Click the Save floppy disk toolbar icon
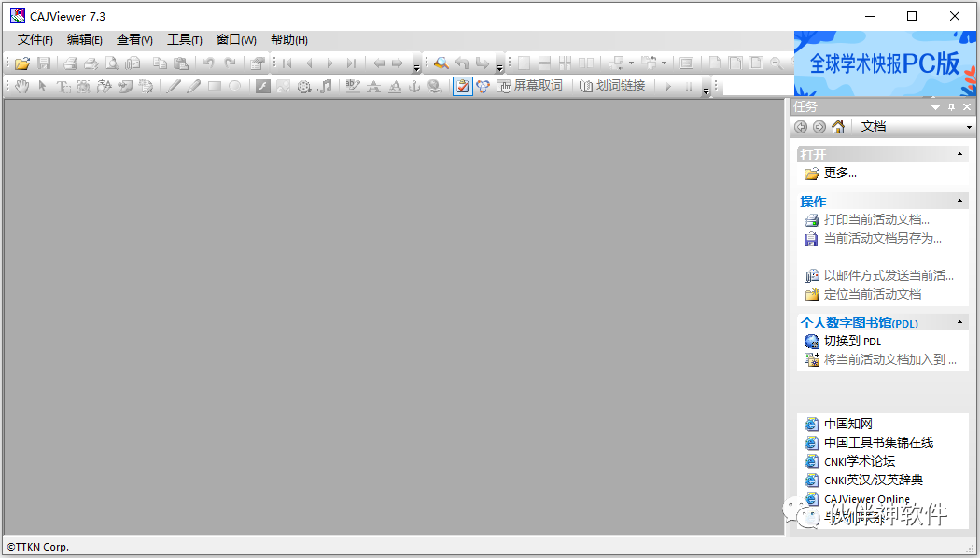This screenshot has height=558, width=980. pyautogui.click(x=44, y=63)
